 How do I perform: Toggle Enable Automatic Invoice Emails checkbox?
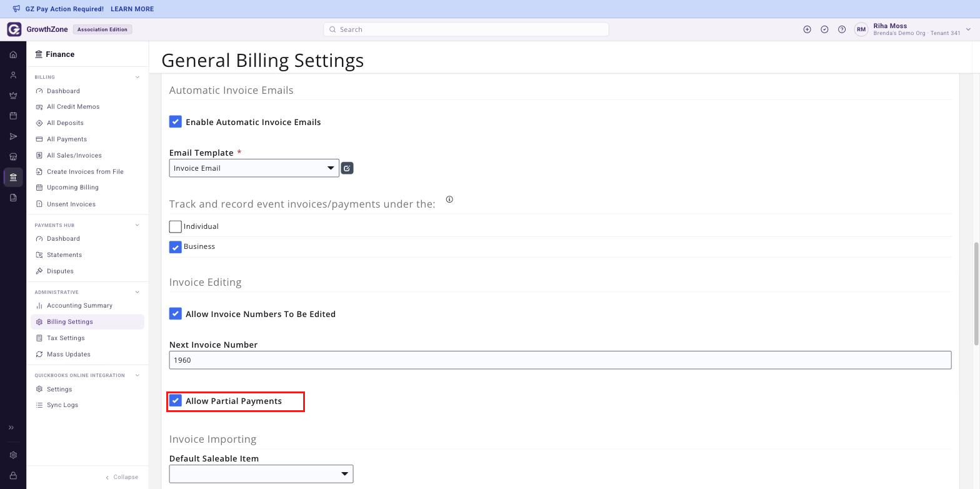coord(176,122)
